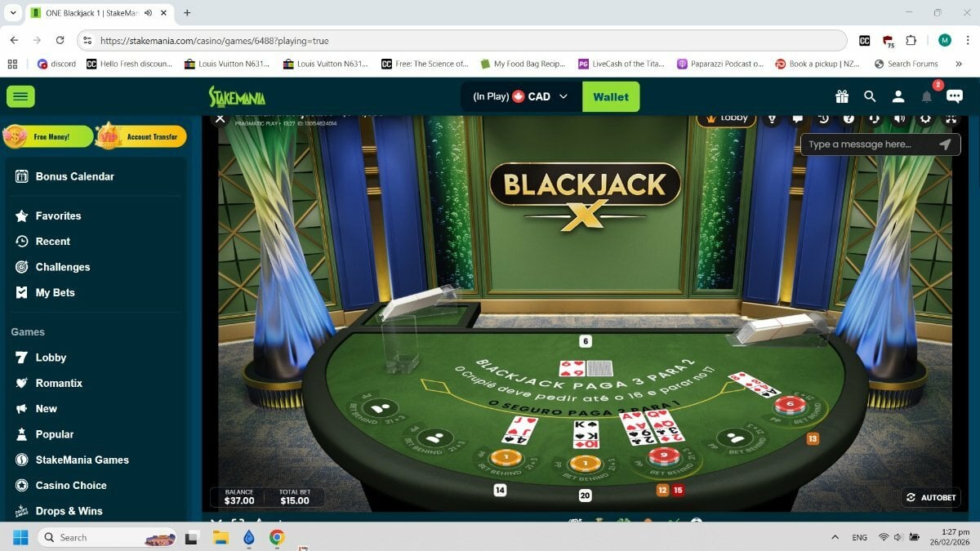Open game settings gear icon
This screenshot has width=980, height=551.
tap(925, 118)
